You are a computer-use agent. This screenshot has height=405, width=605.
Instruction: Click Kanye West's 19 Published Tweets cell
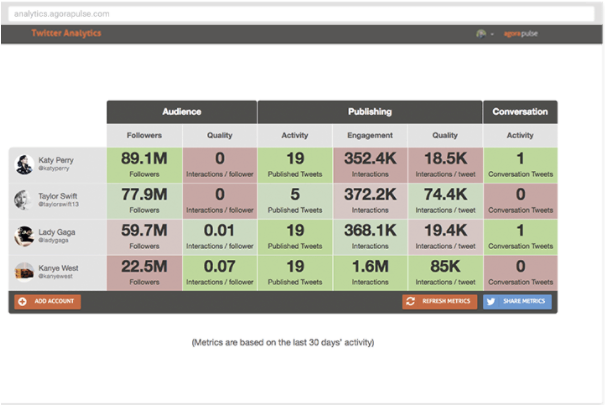[295, 273]
